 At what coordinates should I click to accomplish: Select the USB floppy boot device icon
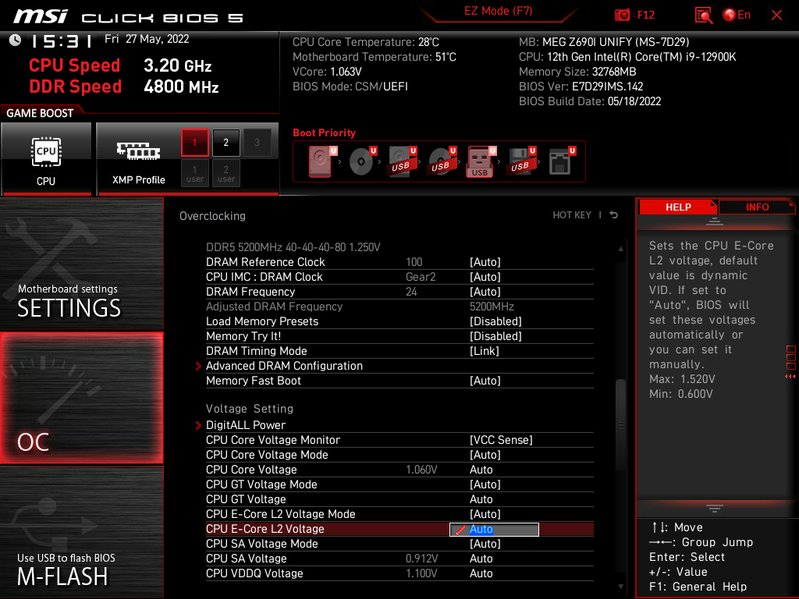pyautogui.click(x=521, y=161)
